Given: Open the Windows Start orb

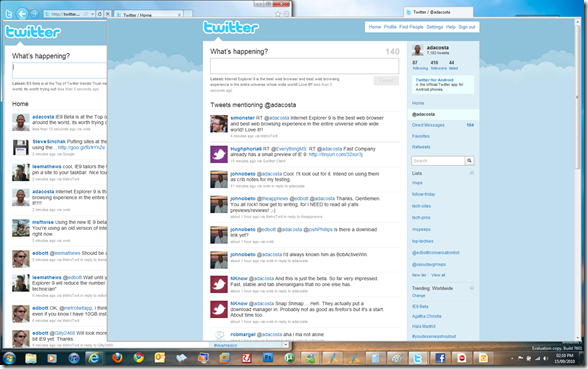Looking at the screenshot, I should (x=8, y=358).
